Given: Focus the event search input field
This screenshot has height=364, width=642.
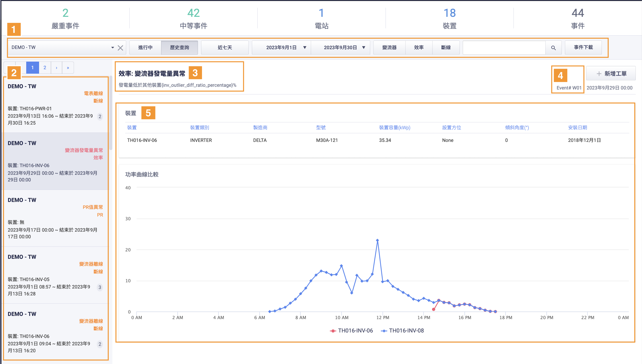Looking at the screenshot, I should coord(504,48).
